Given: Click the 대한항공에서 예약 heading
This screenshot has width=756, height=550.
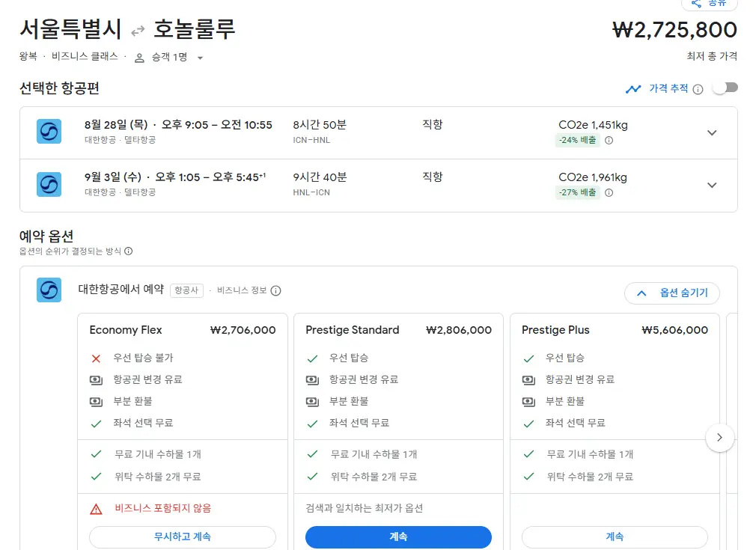Looking at the screenshot, I should tap(121, 290).
